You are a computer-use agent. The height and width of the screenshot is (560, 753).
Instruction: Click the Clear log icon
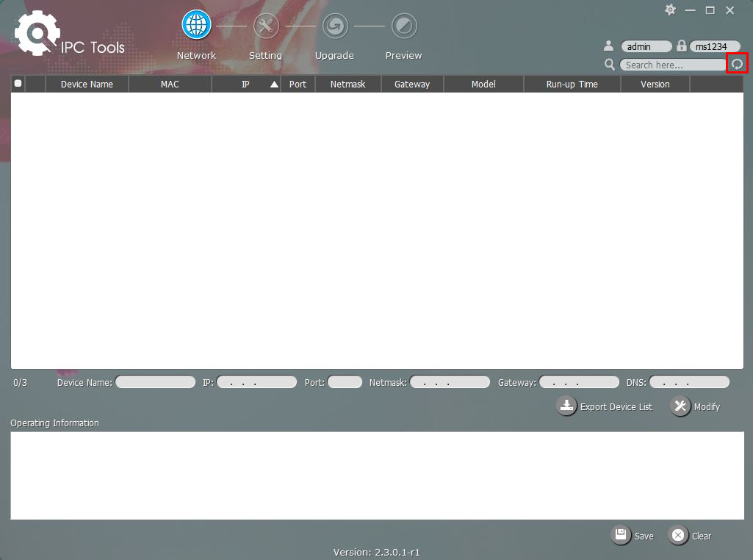tap(678, 536)
